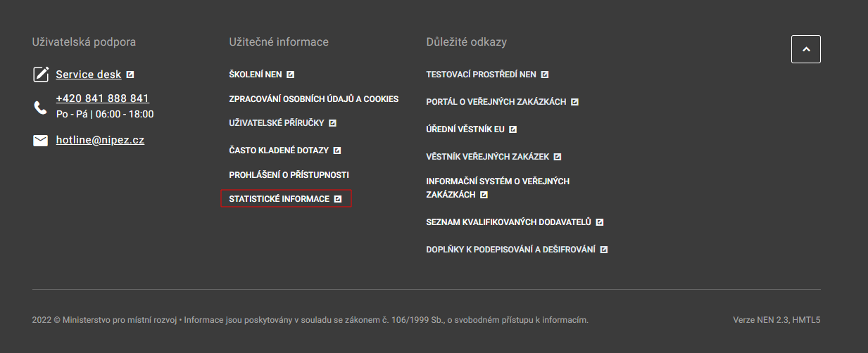Viewport: 868px width, 353px height.
Task: Click the scroll-to-top arrow button
Action: (805, 49)
